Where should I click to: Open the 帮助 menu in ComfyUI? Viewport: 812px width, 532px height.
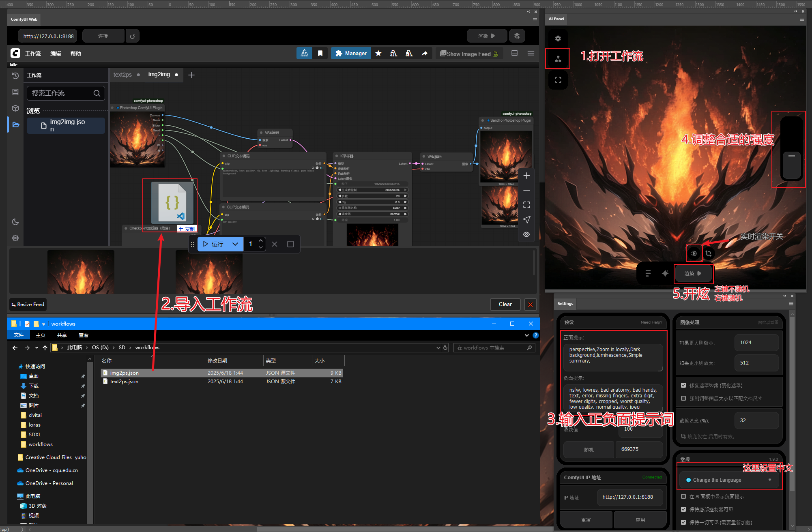76,54
